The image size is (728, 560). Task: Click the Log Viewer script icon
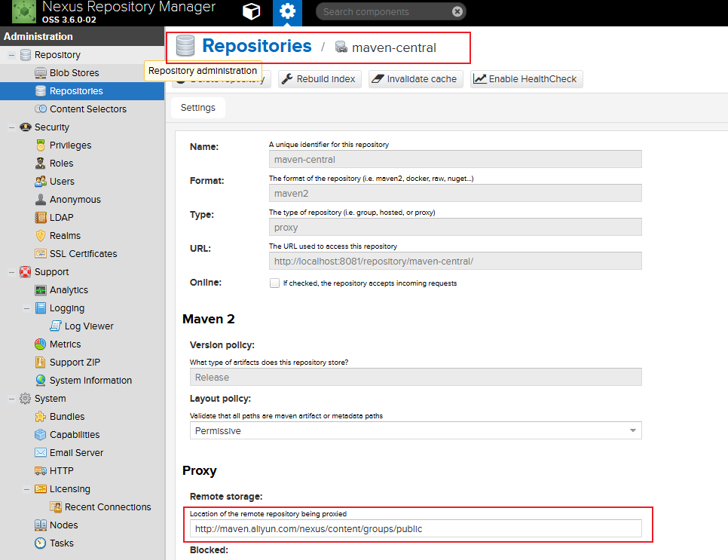(x=56, y=326)
